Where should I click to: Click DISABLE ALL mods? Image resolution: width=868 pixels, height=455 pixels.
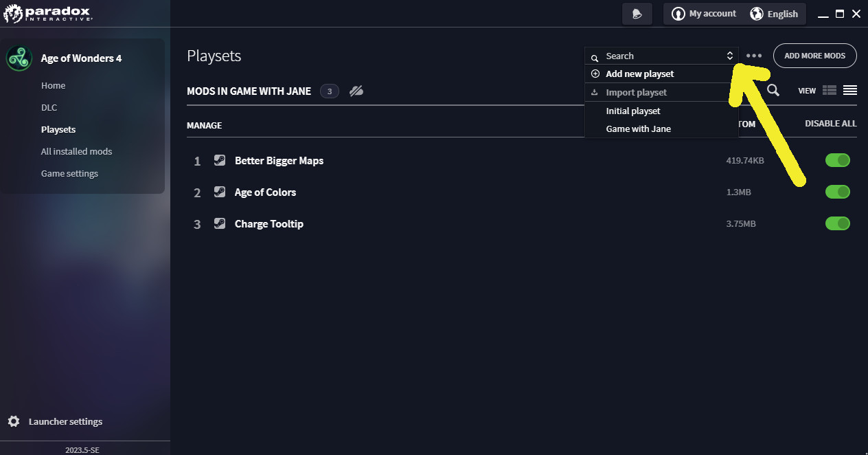(830, 124)
